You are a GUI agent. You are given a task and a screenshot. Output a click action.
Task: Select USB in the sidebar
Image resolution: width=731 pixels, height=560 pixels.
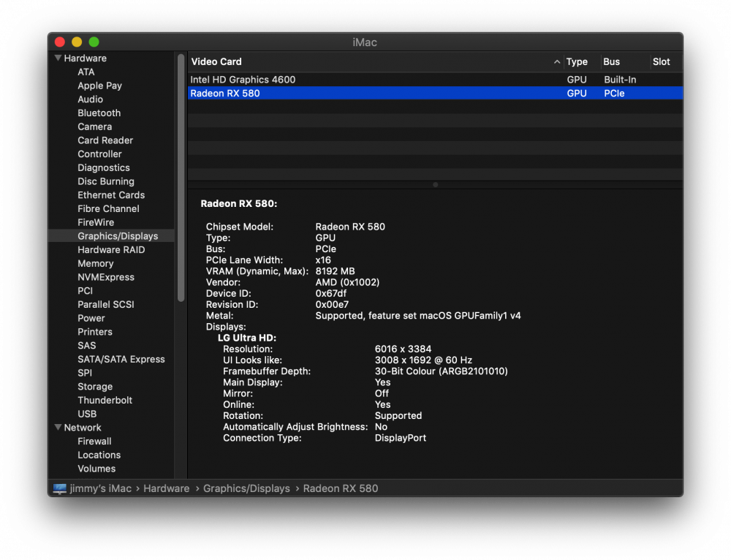point(87,414)
